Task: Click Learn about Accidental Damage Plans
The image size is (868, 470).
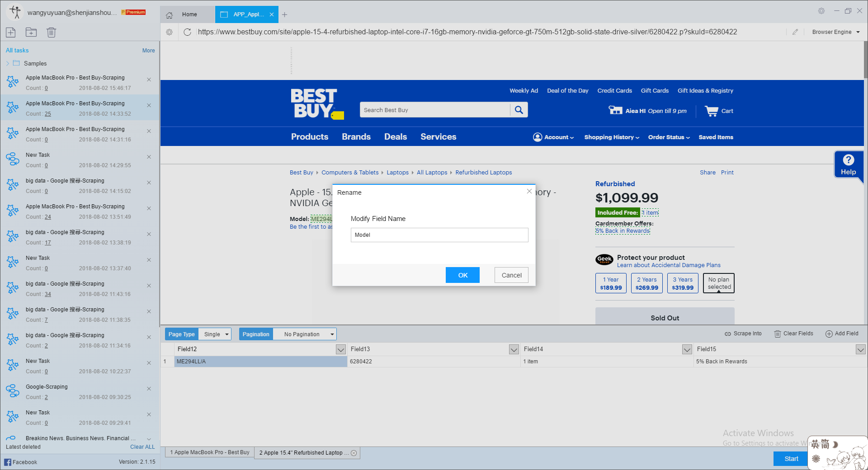Action: (x=669, y=265)
